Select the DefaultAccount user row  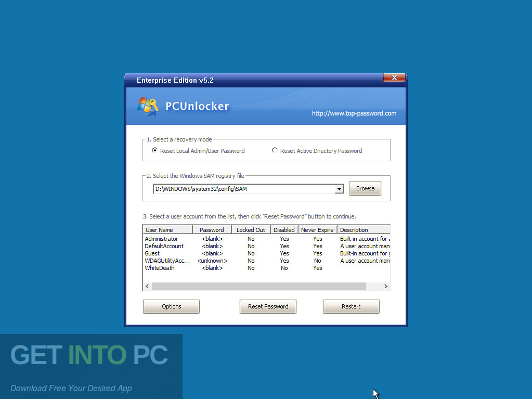tap(267, 246)
